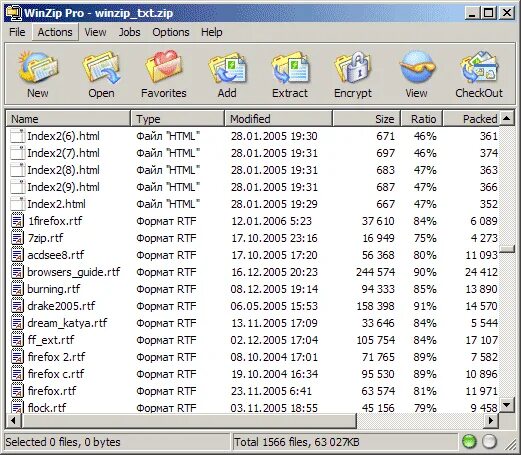Click the vertical scrollbar thumb

click(x=507, y=249)
